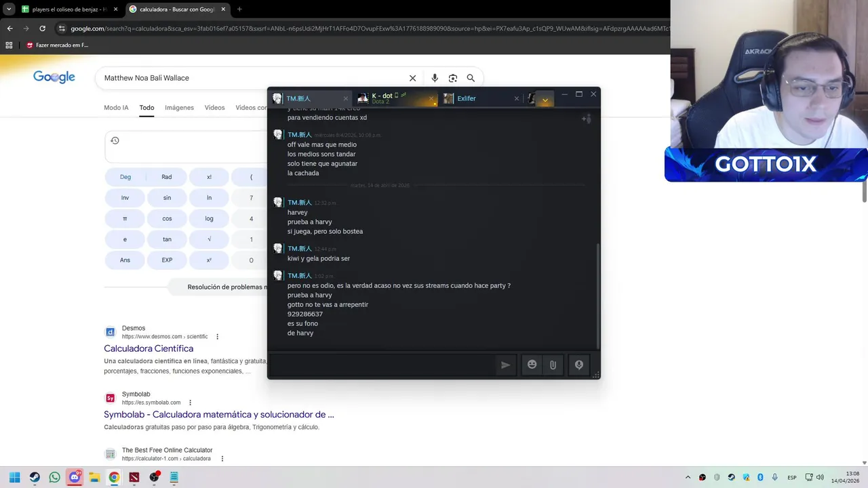Screen dimensions: 868x488
Task: Switch calculator to Rad mode
Action: coord(167,177)
